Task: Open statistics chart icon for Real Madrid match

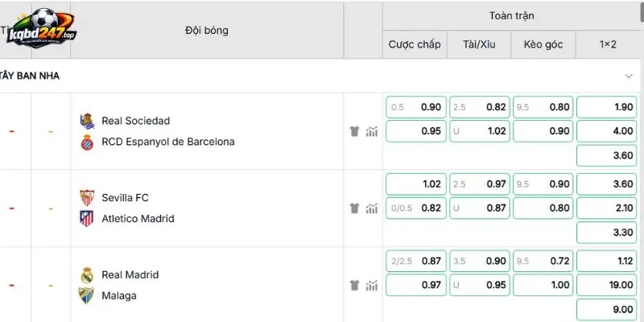Action: pyautogui.click(x=372, y=285)
